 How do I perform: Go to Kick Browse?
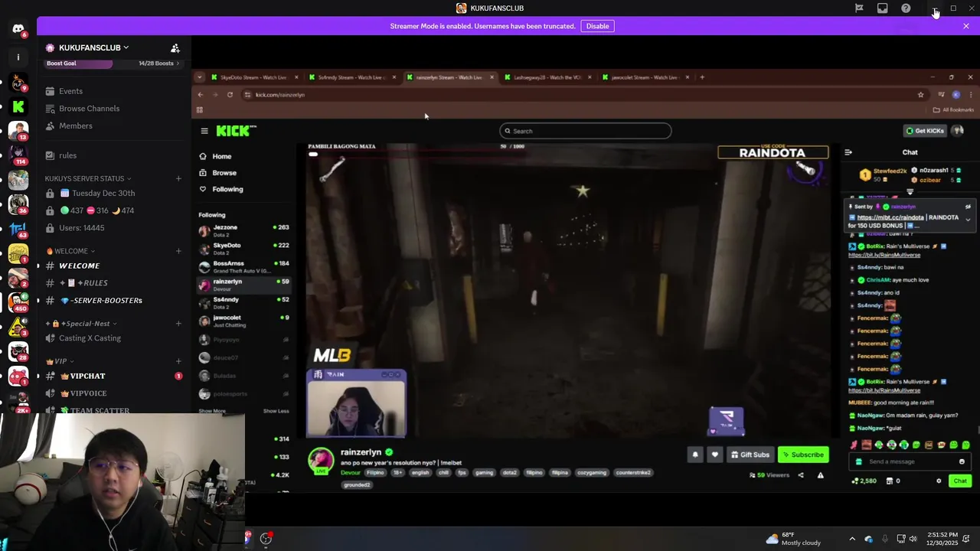click(x=217, y=173)
